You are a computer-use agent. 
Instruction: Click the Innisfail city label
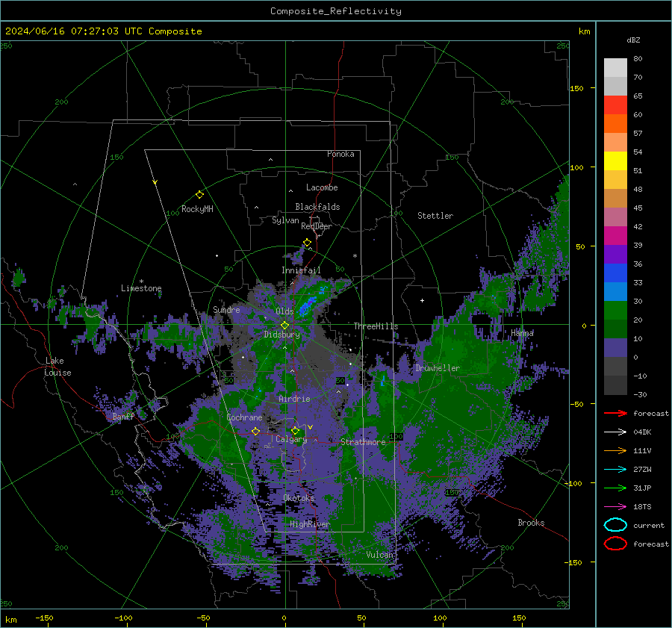[x=301, y=270]
